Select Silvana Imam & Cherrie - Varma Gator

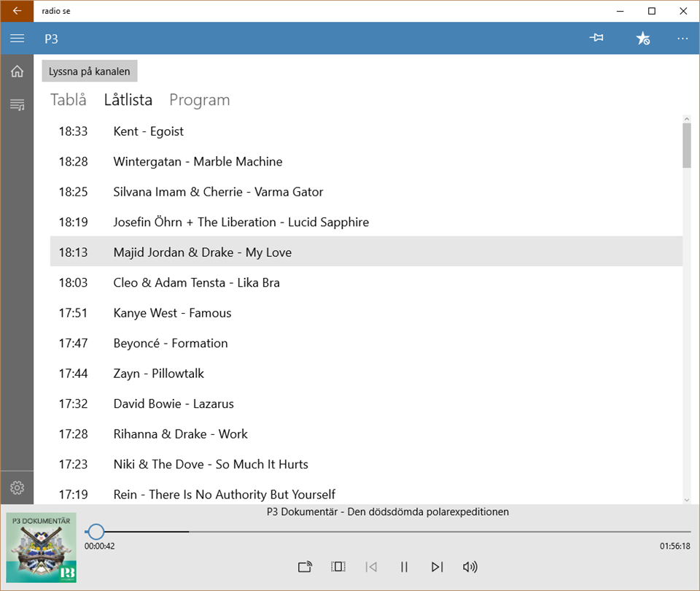click(x=366, y=192)
